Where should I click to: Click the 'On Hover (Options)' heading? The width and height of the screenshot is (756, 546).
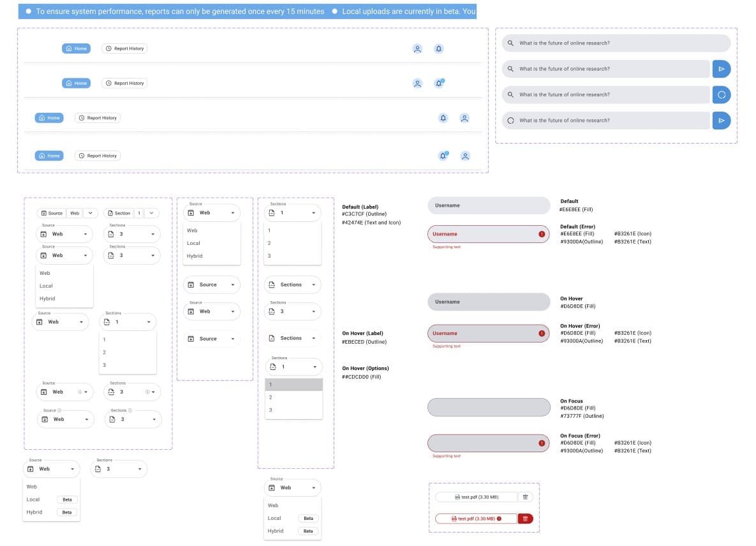coord(366,369)
